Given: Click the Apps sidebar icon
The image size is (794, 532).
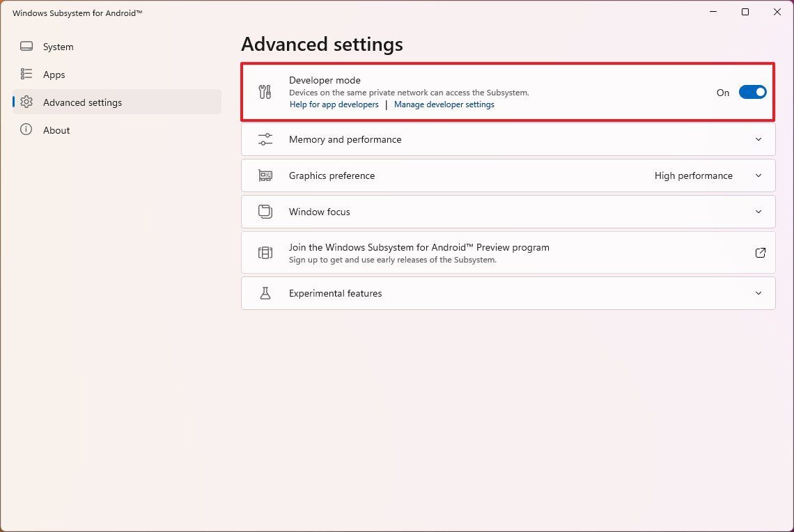Looking at the screenshot, I should 26,74.
